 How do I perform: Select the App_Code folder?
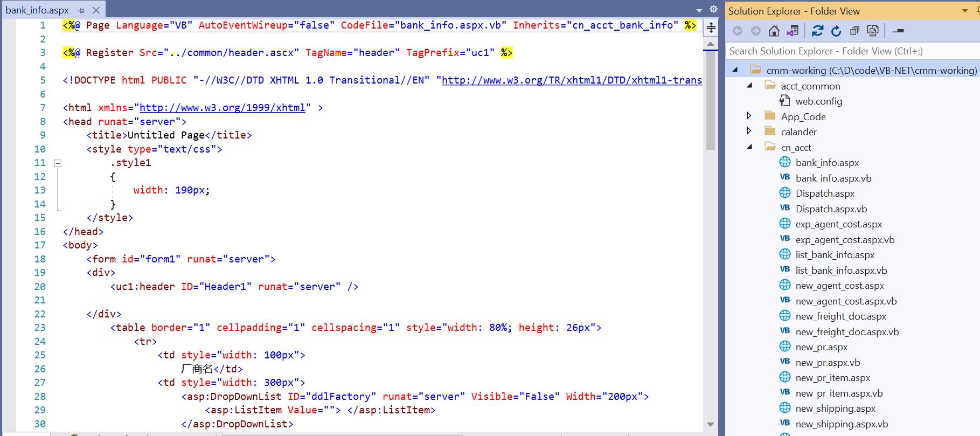pyautogui.click(x=803, y=117)
